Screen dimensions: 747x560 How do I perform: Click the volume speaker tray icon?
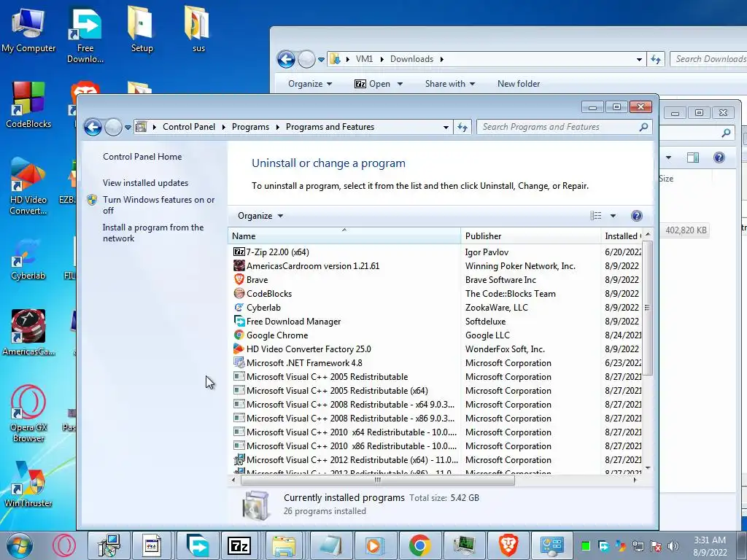click(673, 546)
